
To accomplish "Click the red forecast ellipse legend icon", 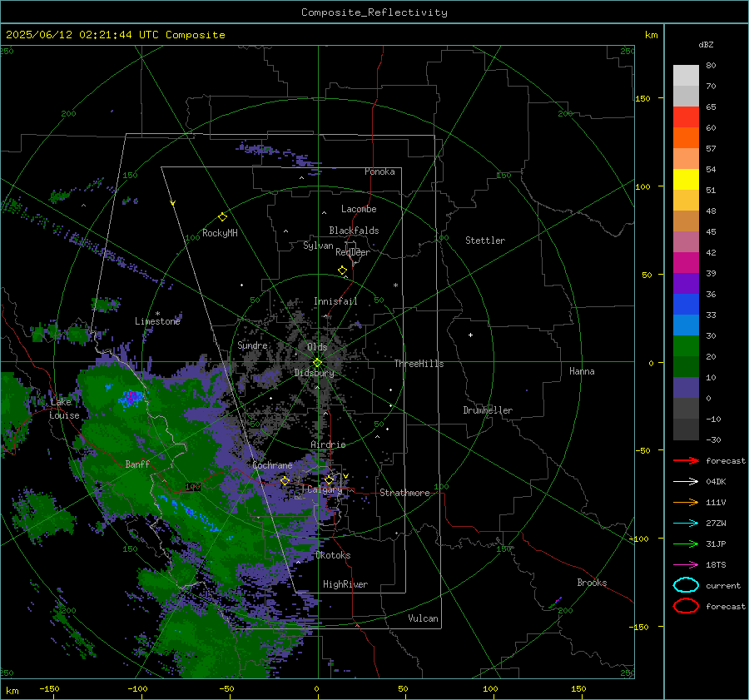I will coord(686,606).
